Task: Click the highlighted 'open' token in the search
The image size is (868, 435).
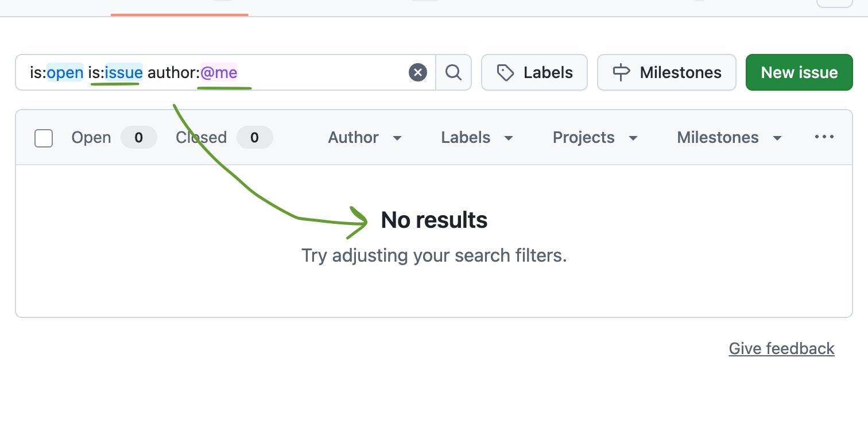Action: point(65,73)
